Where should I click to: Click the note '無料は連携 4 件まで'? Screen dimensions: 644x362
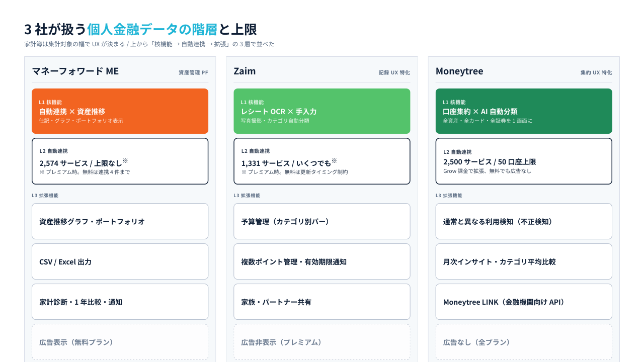[x=104, y=172]
